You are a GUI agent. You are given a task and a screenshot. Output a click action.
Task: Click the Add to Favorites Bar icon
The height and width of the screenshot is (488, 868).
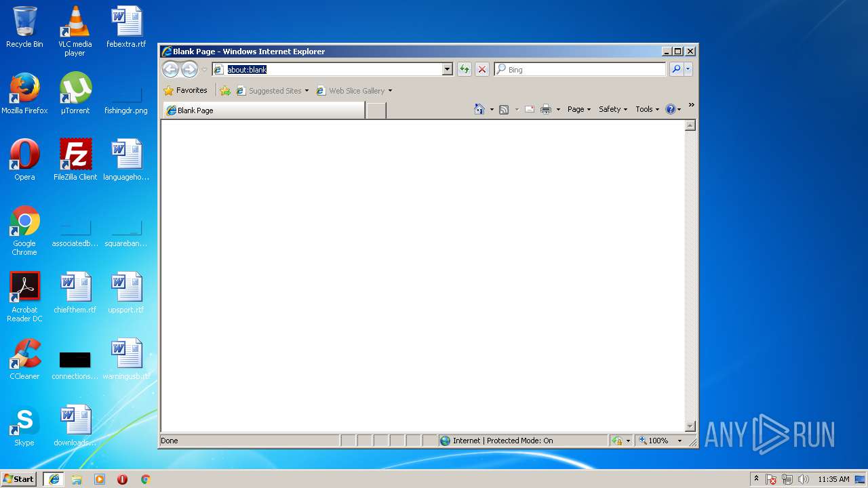click(225, 91)
